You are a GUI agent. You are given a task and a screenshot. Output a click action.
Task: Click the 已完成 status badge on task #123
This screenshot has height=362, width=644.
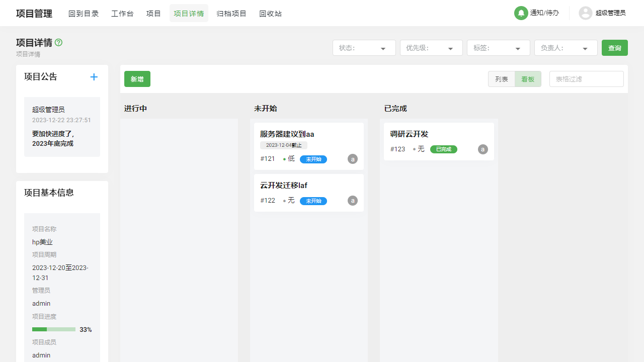click(x=443, y=149)
